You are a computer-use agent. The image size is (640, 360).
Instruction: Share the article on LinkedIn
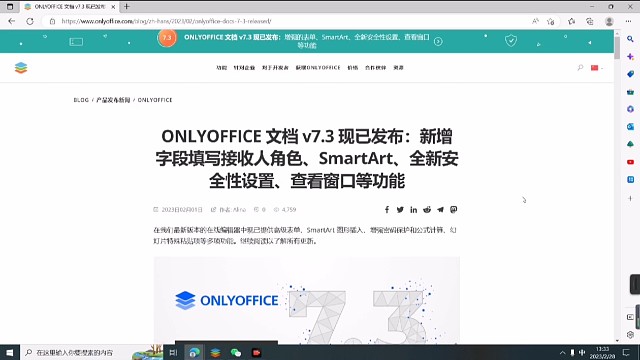pos(413,209)
